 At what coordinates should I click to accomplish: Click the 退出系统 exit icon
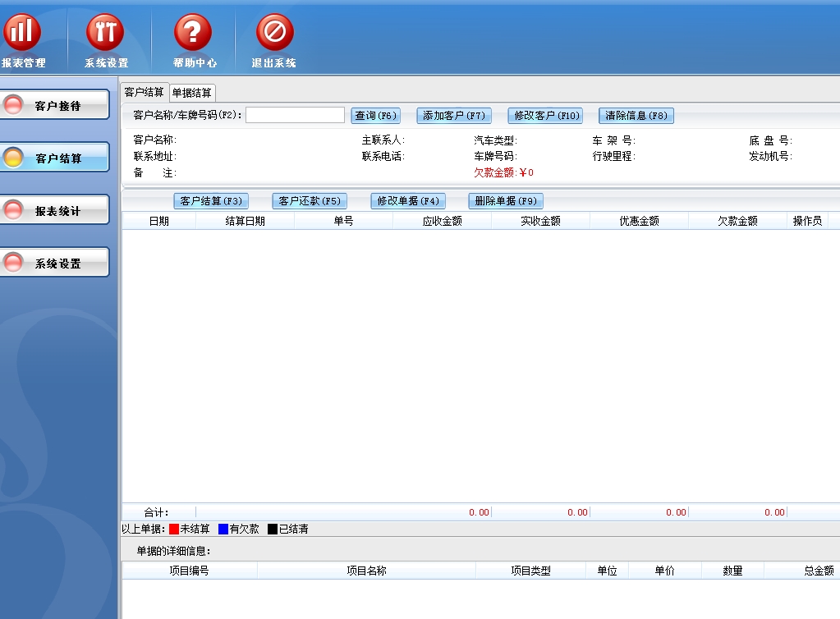click(x=274, y=33)
